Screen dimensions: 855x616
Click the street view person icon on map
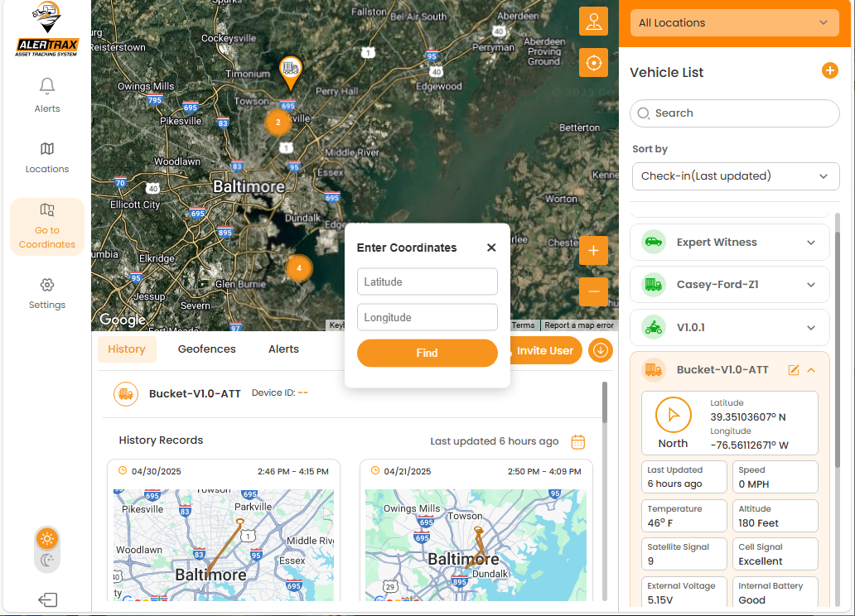coord(593,22)
